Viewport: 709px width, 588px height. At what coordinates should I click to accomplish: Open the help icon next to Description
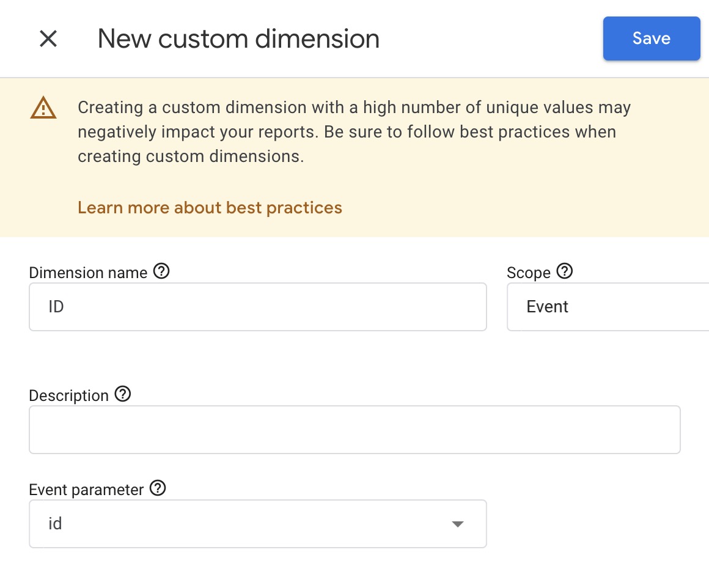[x=123, y=394]
